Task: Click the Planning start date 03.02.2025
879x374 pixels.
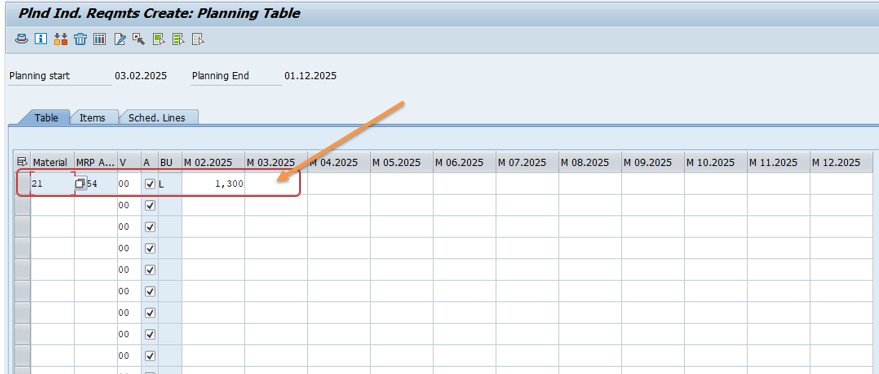Action: 141,76
